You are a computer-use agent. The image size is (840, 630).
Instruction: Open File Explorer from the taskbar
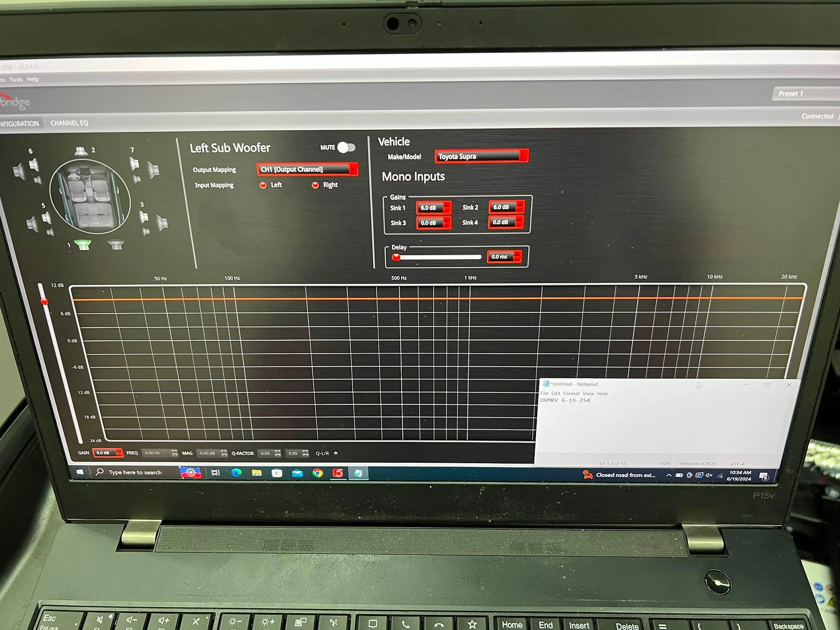tap(257, 473)
